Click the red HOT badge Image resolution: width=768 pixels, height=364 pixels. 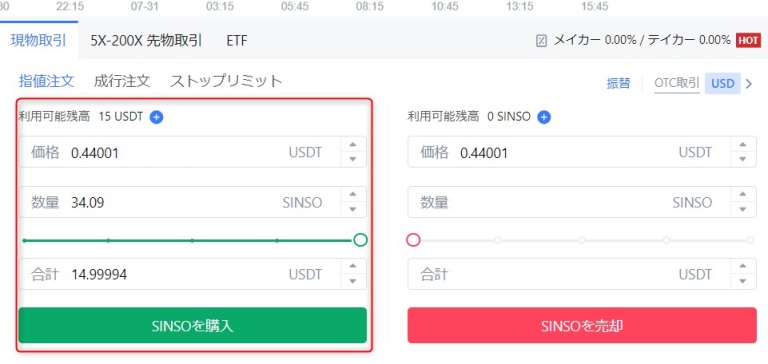point(747,40)
